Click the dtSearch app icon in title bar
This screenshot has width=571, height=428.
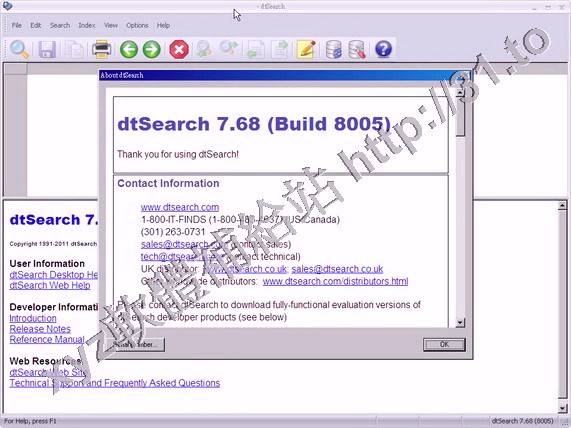[x=7, y=5]
